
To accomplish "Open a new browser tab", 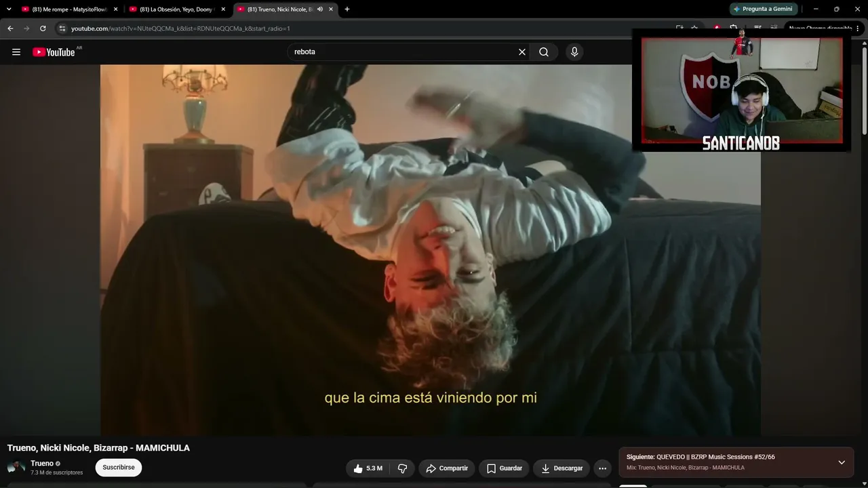I will [347, 9].
